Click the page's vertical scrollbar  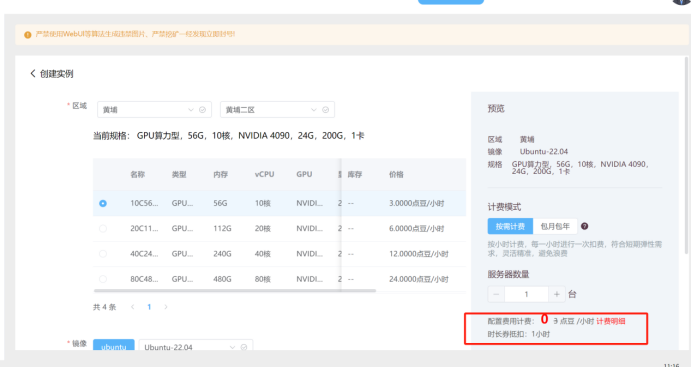coord(686,154)
